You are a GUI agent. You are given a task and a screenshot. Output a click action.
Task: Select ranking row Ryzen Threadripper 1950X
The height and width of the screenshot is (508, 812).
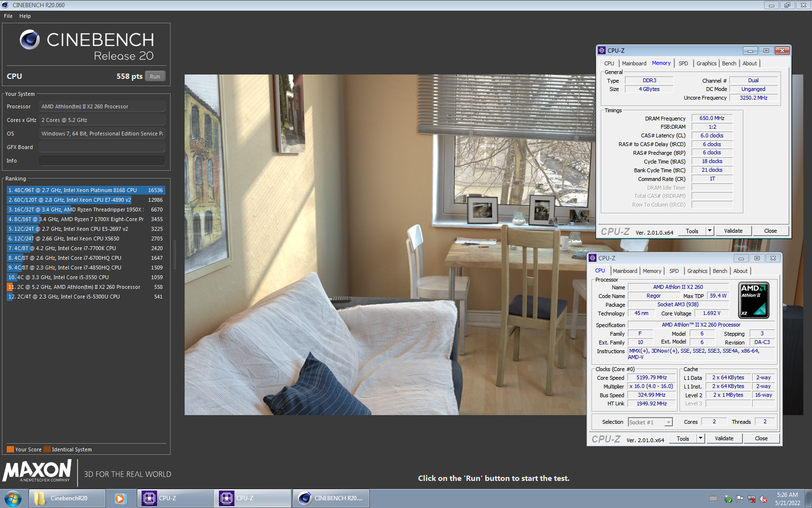click(86, 209)
